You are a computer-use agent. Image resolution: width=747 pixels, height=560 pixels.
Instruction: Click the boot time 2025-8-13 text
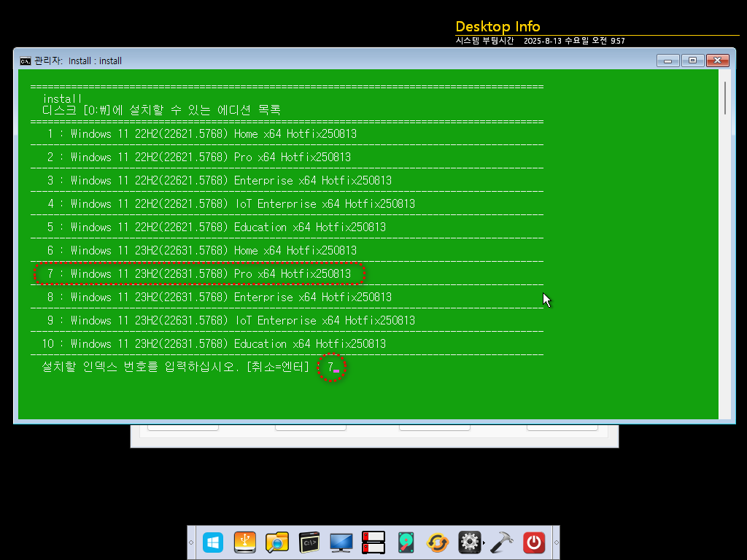574,41
